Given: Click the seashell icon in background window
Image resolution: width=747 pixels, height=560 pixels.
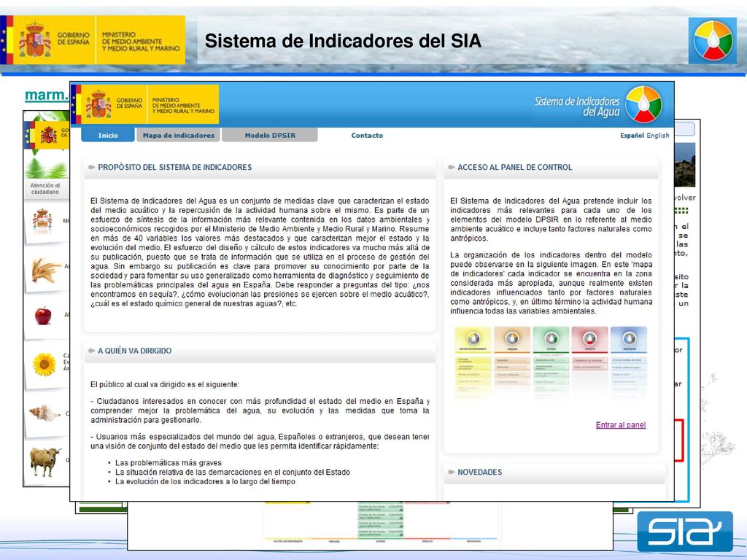Looking at the screenshot, I should coord(44,413).
